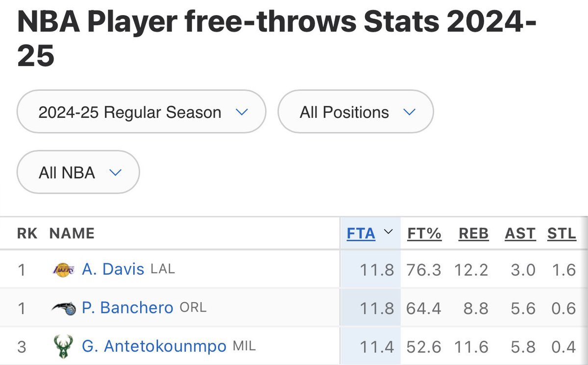Sort table by REB column header

tap(473, 234)
